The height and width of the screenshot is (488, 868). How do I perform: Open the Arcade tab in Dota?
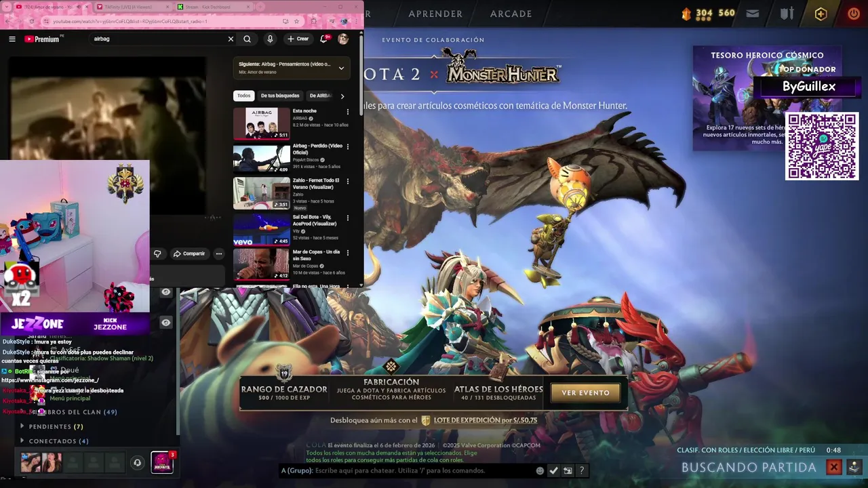(x=511, y=14)
